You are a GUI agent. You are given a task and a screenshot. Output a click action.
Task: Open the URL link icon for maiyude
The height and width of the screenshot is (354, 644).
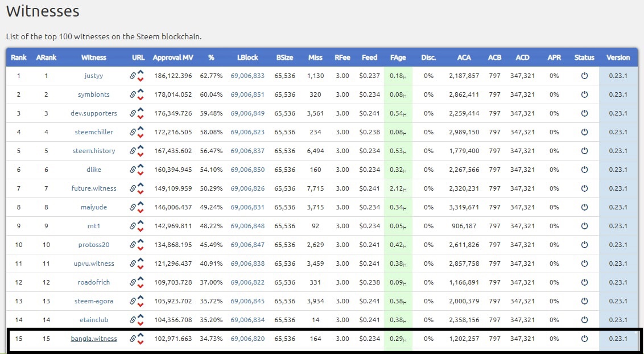point(133,207)
